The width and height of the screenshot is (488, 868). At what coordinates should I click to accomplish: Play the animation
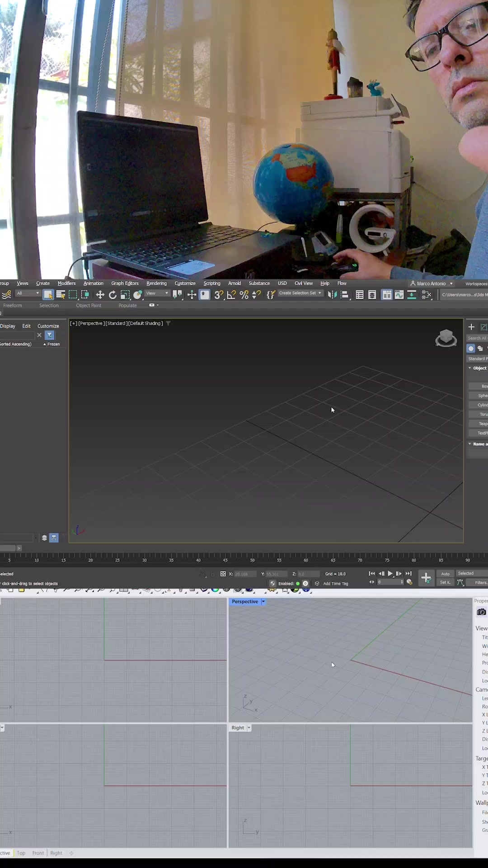[x=390, y=574]
